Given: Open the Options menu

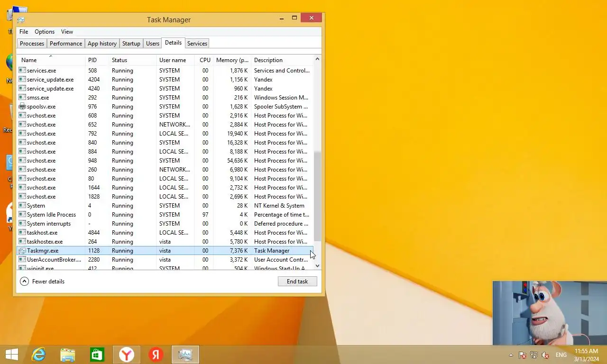Looking at the screenshot, I should (x=45, y=32).
